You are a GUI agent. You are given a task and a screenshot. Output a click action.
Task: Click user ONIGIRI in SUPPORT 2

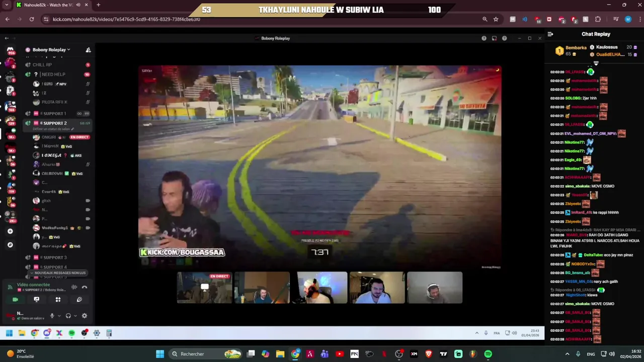pyautogui.click(x=49, y=137)
